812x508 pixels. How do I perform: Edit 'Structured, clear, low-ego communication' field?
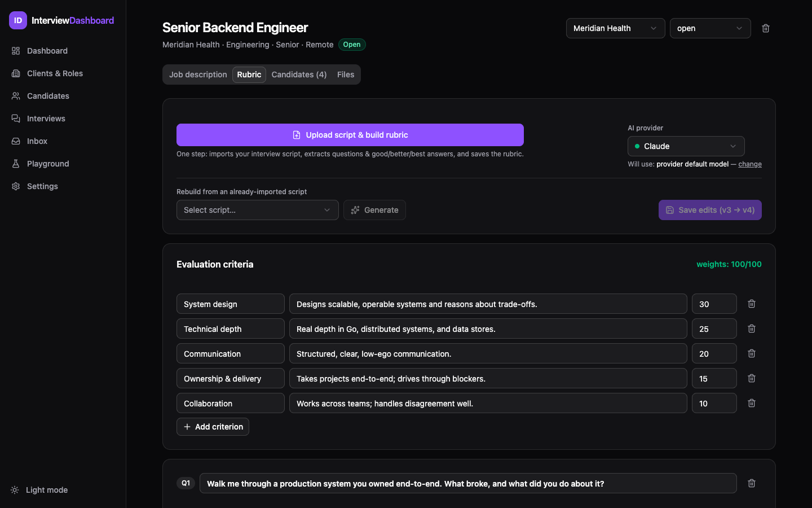pos(488,353)
